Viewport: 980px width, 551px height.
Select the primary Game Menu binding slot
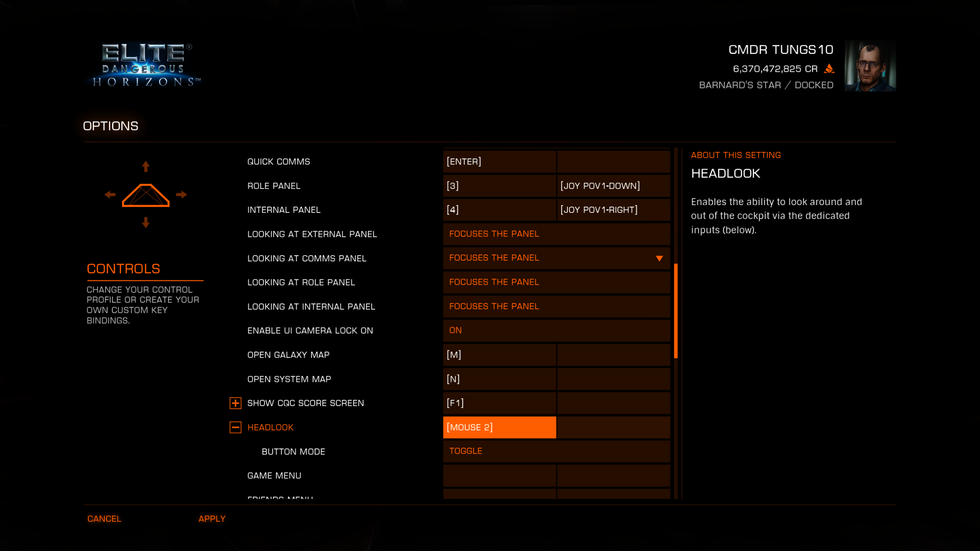click(x=500, y=476)
